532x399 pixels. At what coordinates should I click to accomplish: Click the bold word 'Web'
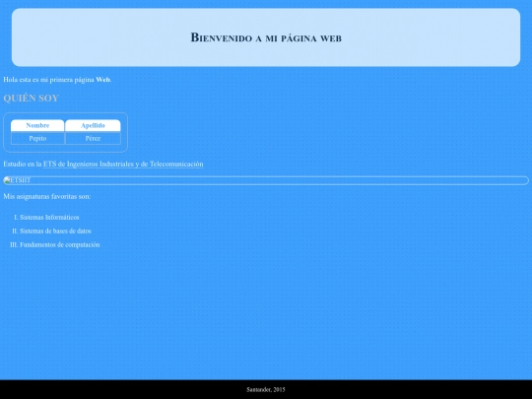[x=102, y=80]
